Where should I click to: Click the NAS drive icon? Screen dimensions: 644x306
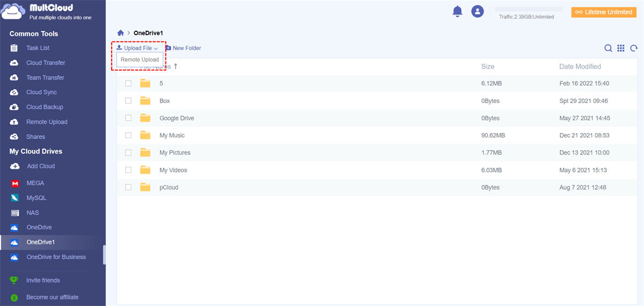point(15,213)
